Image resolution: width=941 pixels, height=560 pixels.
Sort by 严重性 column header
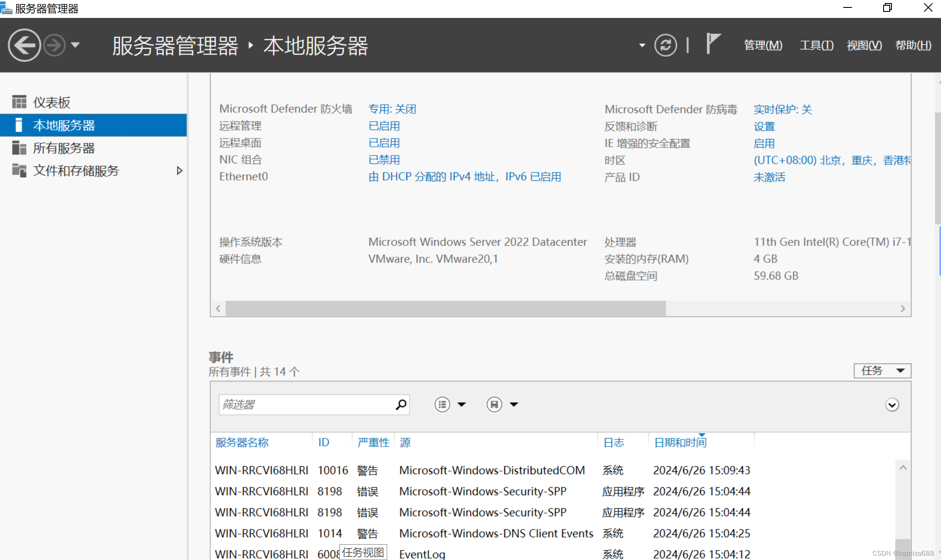[x=373, y=443]
